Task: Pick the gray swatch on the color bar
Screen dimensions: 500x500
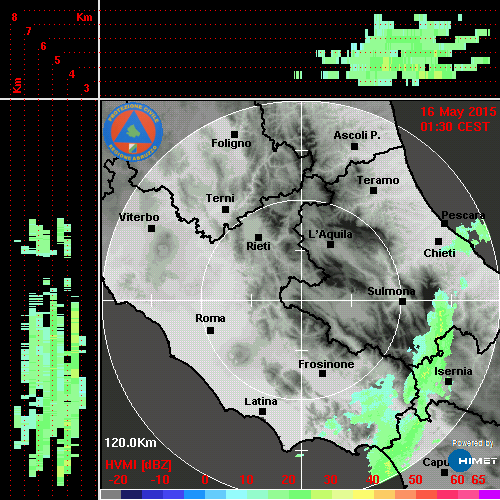Action: point(111,495)
